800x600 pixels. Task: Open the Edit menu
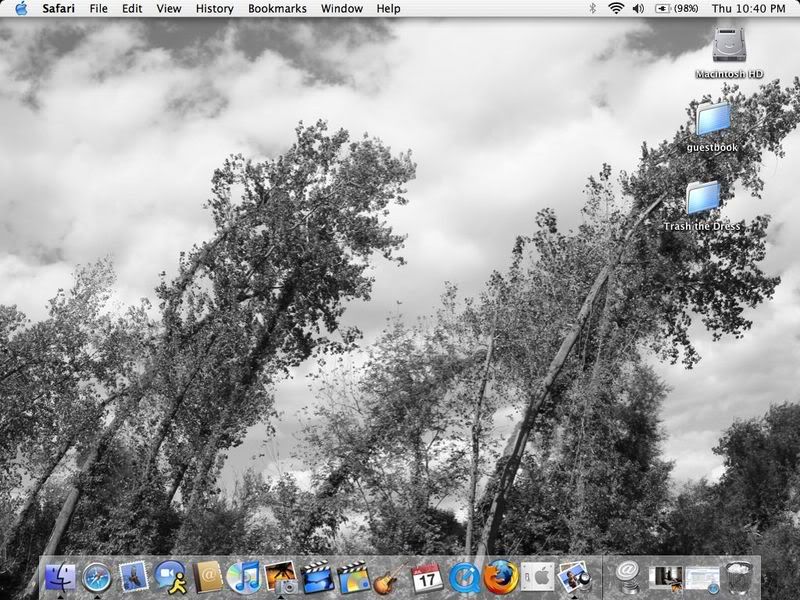[132, 9]
